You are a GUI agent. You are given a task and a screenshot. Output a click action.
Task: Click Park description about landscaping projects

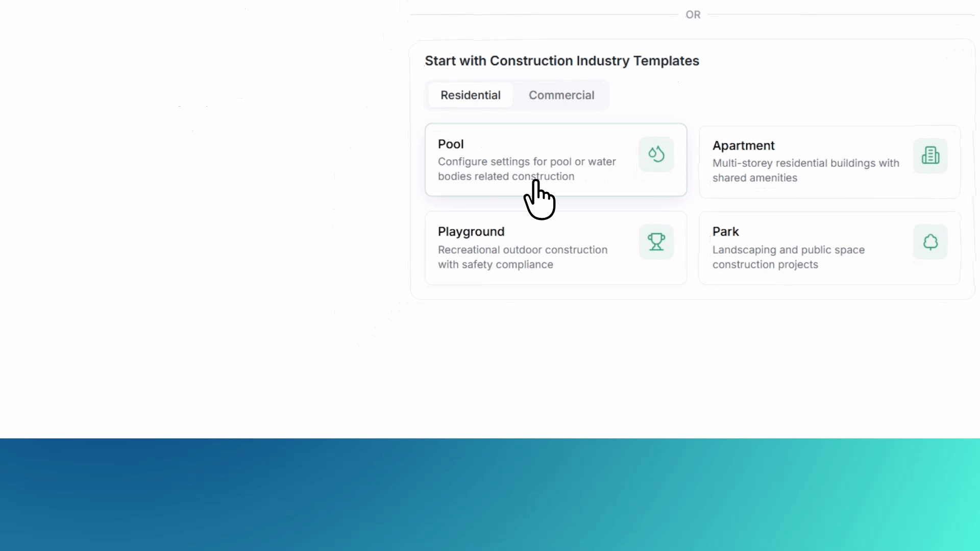click(788, 257)
